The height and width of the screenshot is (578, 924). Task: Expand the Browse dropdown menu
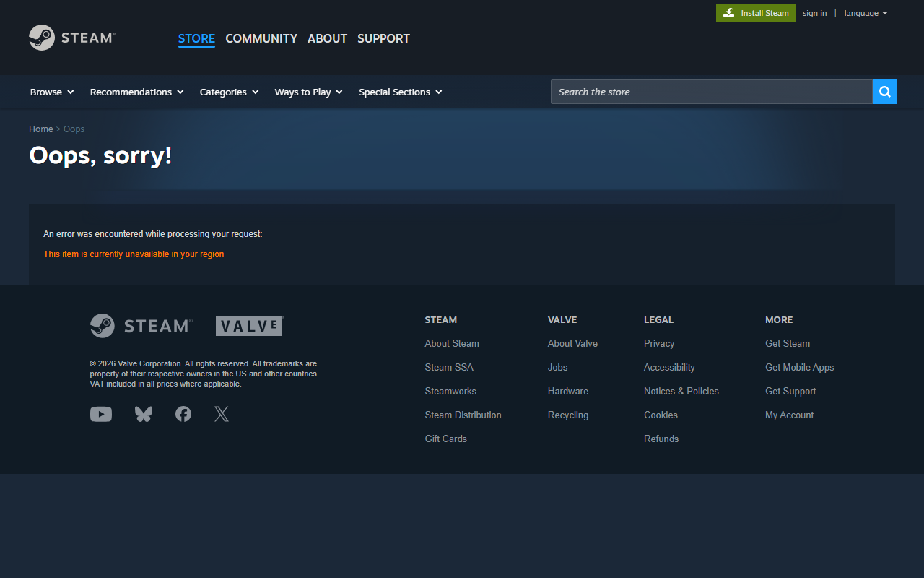(52, 92)
